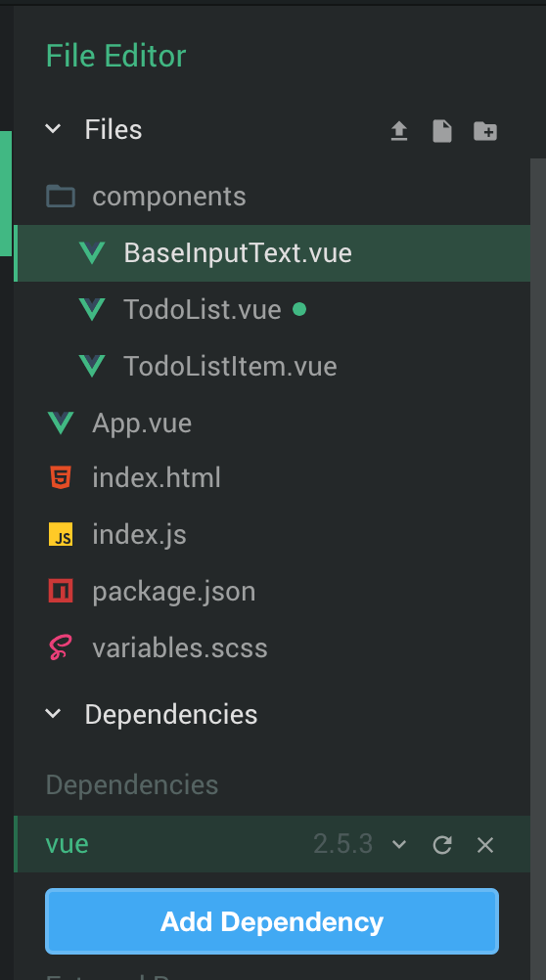The height and width of the screenshot is (980, 546).
Task: Click the vue dependency name
Action: pyautogui.click(x=67, y=844)
